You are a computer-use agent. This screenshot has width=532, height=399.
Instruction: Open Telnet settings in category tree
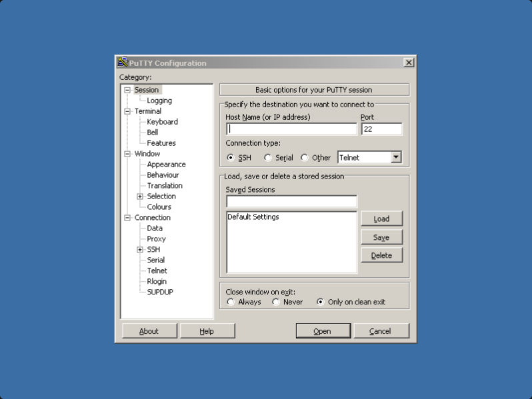(157, 270)
